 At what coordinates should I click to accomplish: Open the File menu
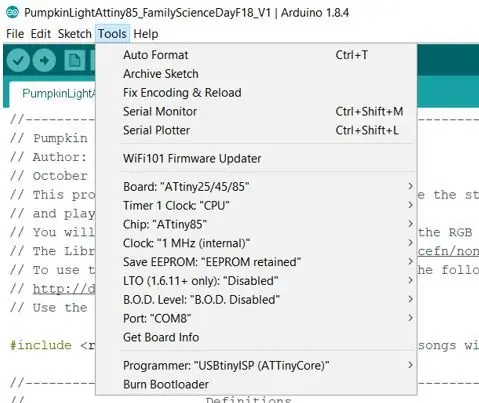point(15,34)
